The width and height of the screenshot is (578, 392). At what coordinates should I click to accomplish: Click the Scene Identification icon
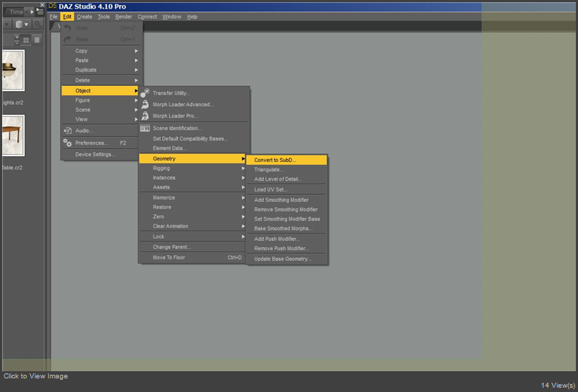click(145, 128)
